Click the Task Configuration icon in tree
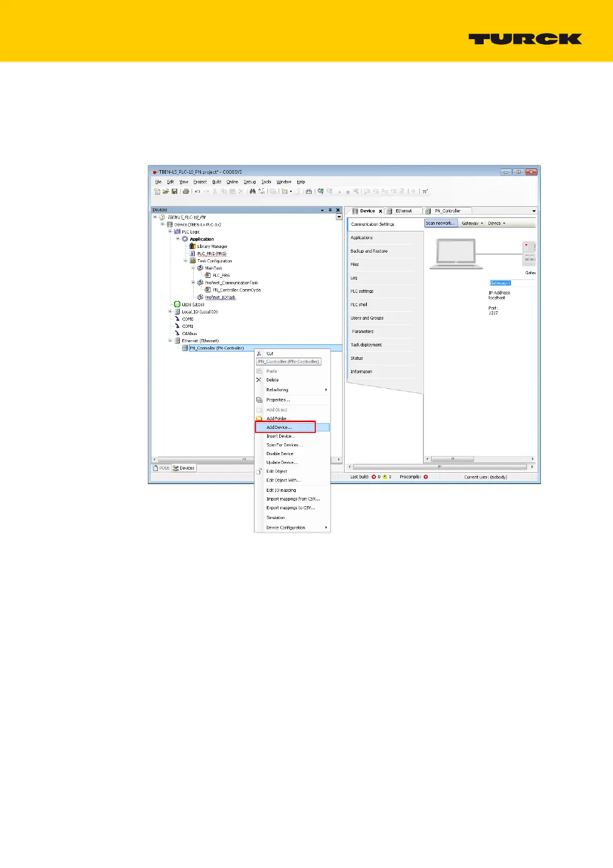The image size is (613, 868). [x=193, y=261]
